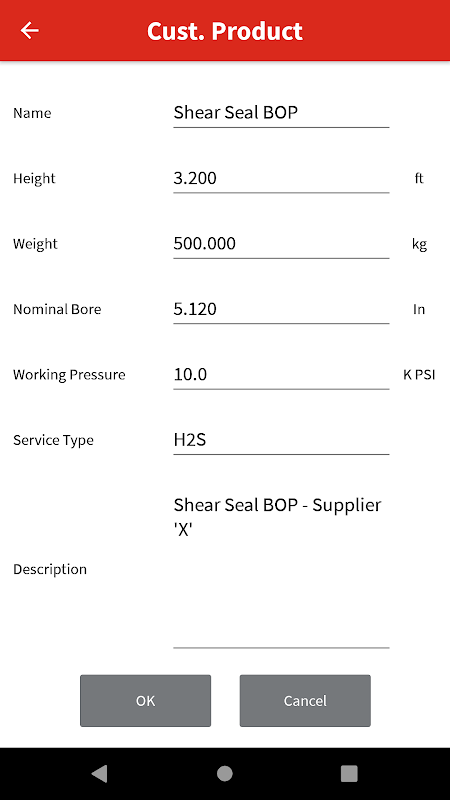Viewport: 450px width, 800px height.
Task: Tap the In unit beside Nominal Bore
Action: coord(419,309)
